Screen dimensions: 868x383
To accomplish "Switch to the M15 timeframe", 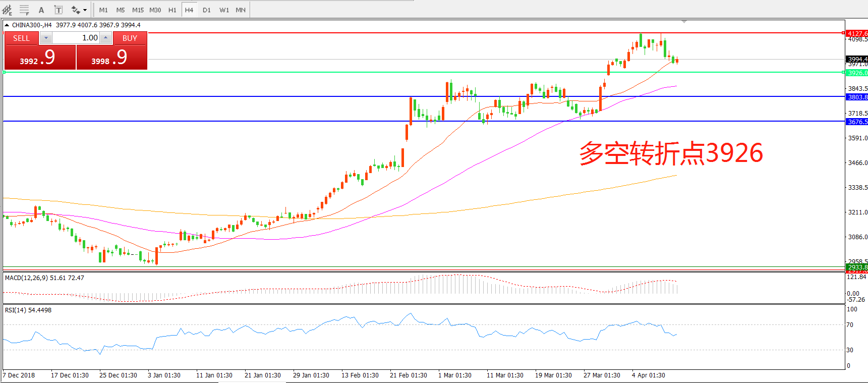I will [138, 10].
